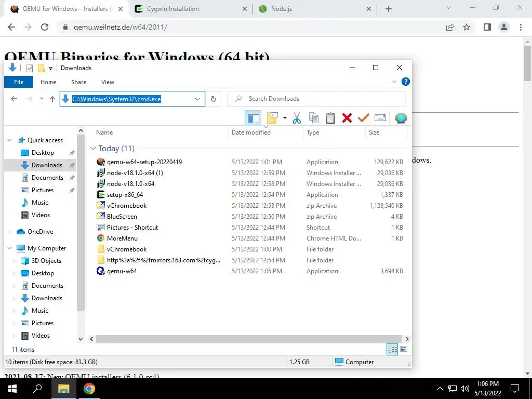Open Explorer help question mark icon
Viewport: 532px width, 399px height.
tap(405, 82)
